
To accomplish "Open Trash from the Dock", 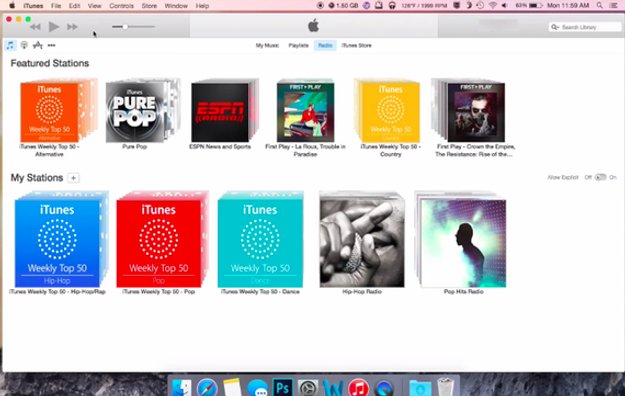I will point(445,387).
